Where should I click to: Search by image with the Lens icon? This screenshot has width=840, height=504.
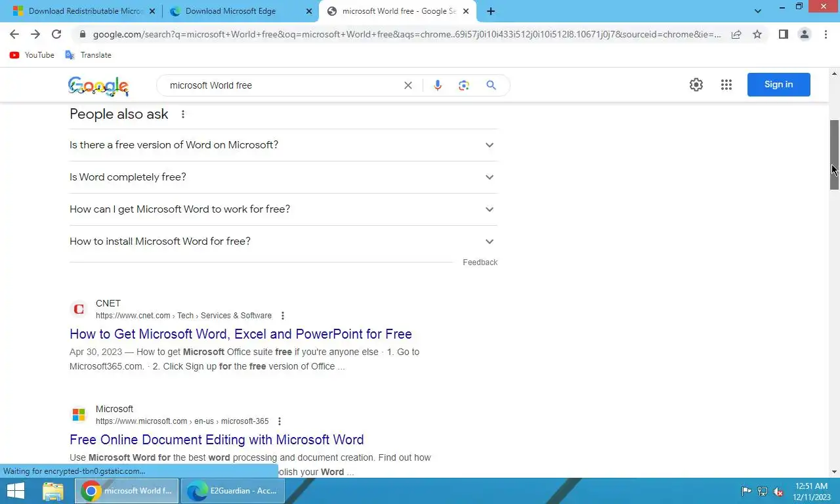(x=464, y=85)
